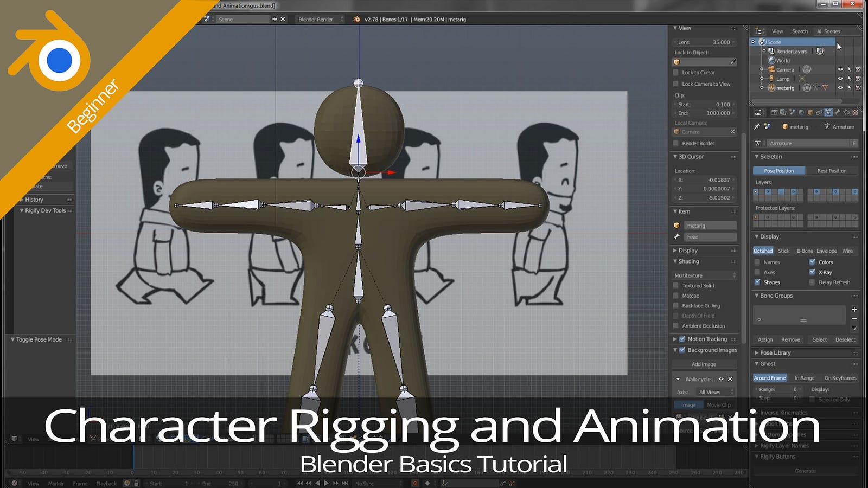Disable the X-Ray checkbox

[812, 272]
